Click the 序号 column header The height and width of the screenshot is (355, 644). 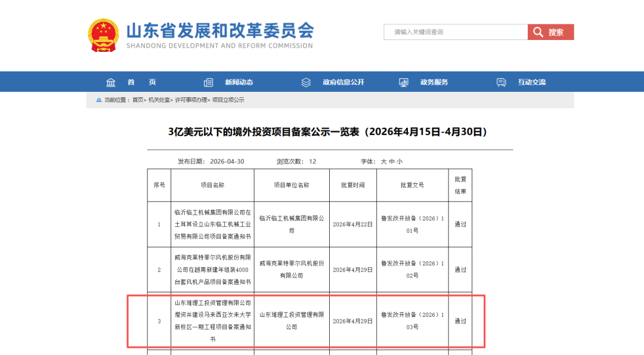[x=159, y=186]
